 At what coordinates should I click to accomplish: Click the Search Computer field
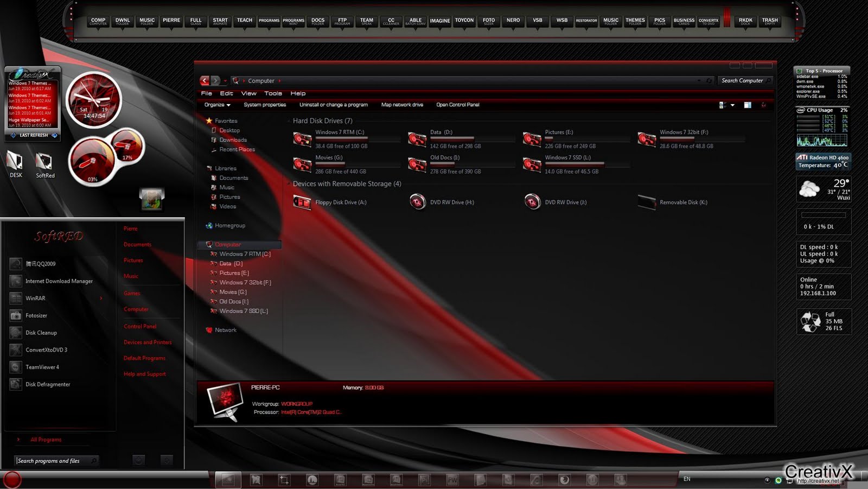tap(745, 80)
